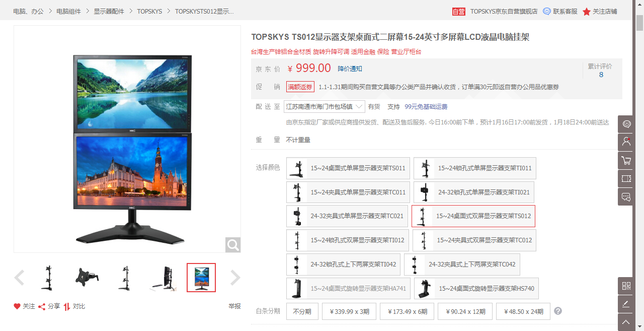The image size is (644, 331).
Task: Click the magnifier icon on the product image
Action: point(233,245)
